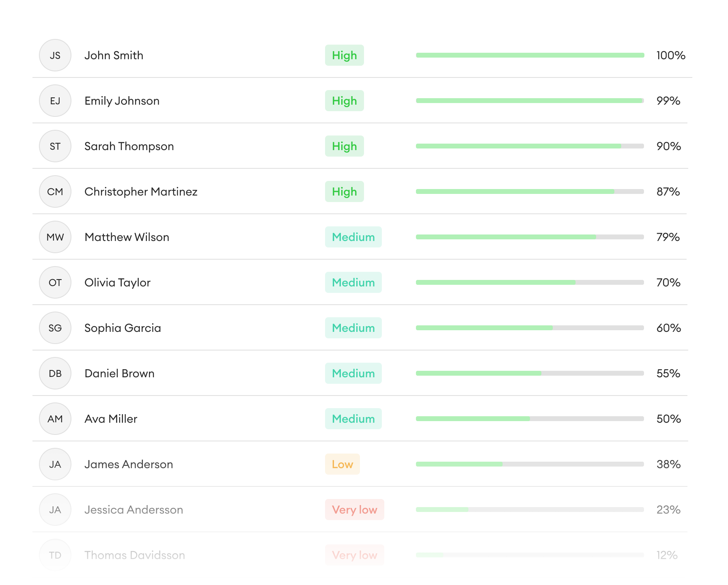Open Christopher Martinez's name link
Viewport: 728px width, 585px height.
[141, 191]
